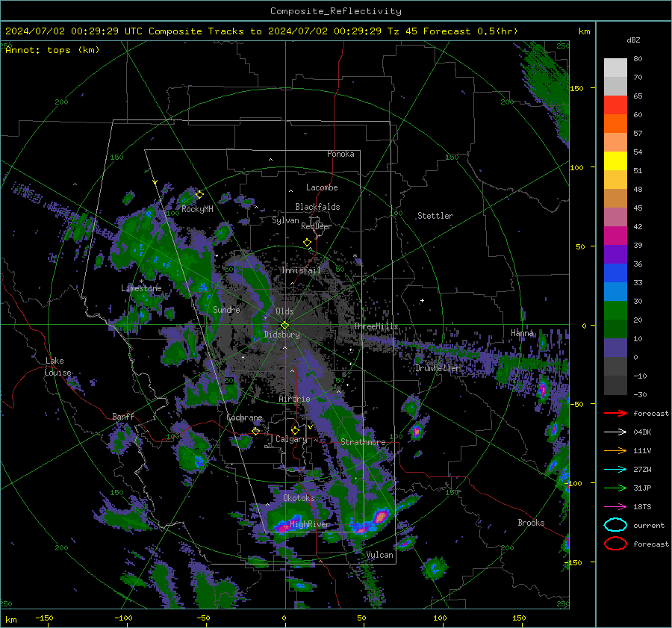Screen dimensions: 672x628
Task: Click the yellow diamond marker above Calgary
Action: (295, 430)
